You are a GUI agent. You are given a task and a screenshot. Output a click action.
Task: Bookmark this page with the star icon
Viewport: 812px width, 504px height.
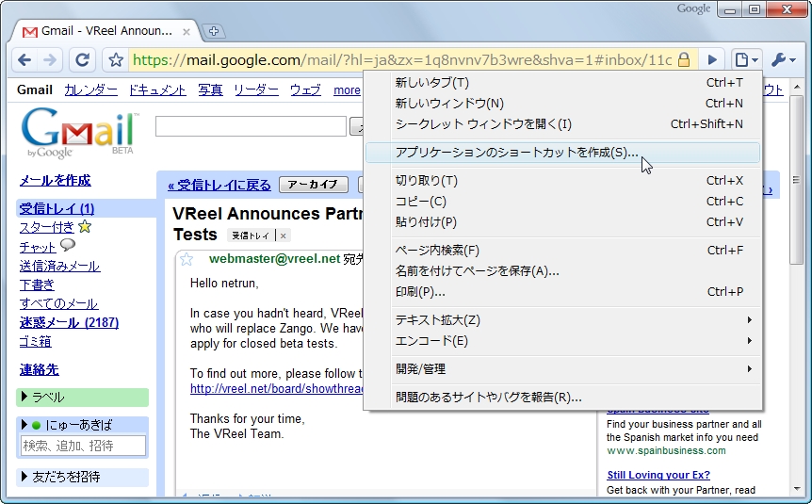point(116,60)
